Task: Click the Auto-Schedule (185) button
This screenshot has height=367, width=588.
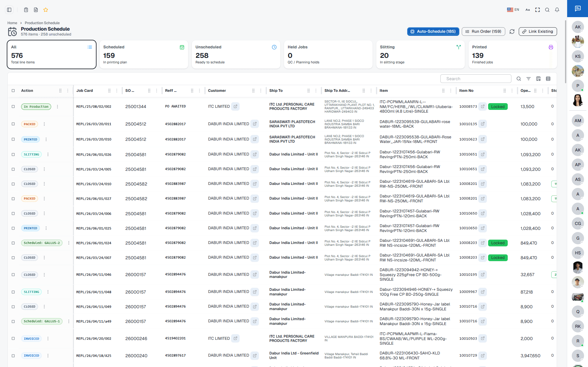Action: click(433, 32)
